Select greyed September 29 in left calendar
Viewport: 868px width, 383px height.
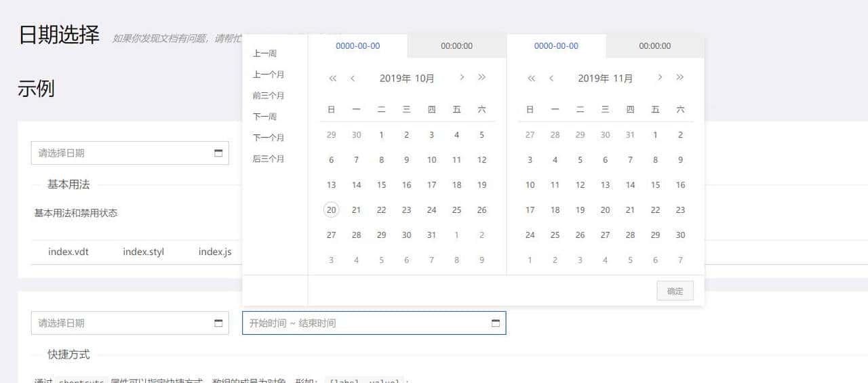pyautogui.click(x=332, y=135)
